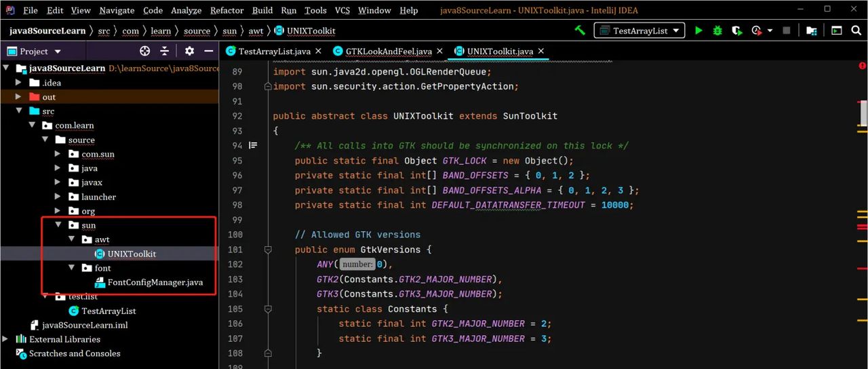Click the doc comment render icon at line 94
Image resolution: width=868 pixels, height=369 pixels.
(254, 145)
